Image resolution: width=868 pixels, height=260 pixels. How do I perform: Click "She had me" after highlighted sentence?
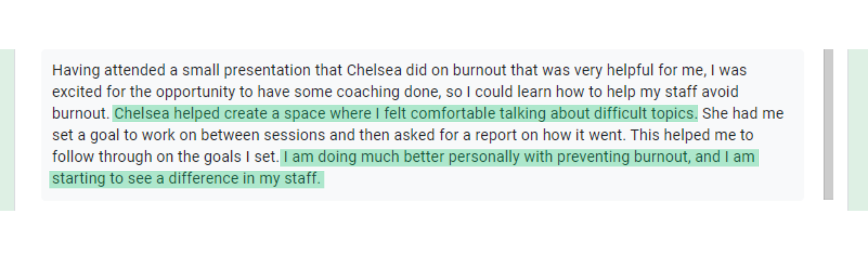coord(743,114)
